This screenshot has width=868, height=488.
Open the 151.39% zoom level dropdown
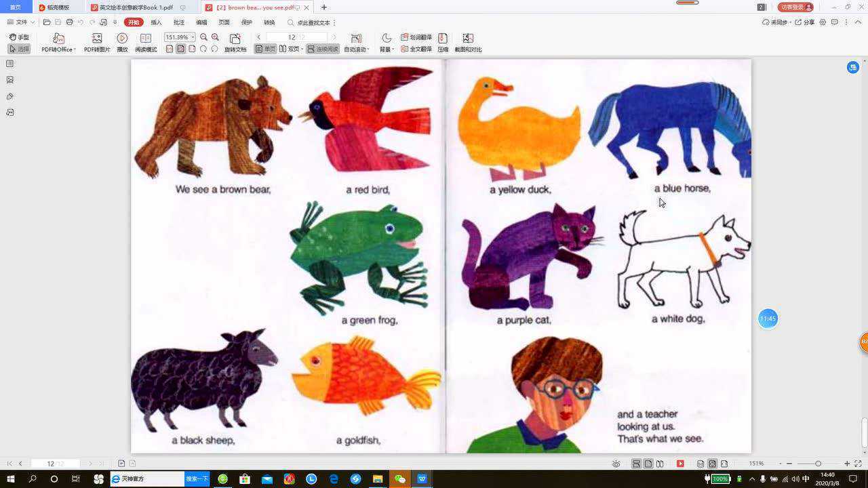point(180,37)
